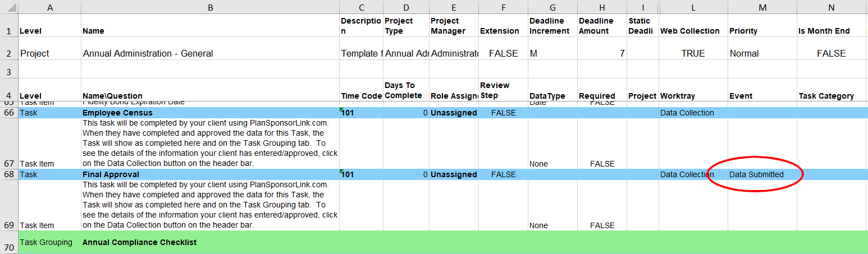Click the 'Required' header cell
Viewport: 868px width, 254px height.
pyautogui.click(x=602, y=91)
